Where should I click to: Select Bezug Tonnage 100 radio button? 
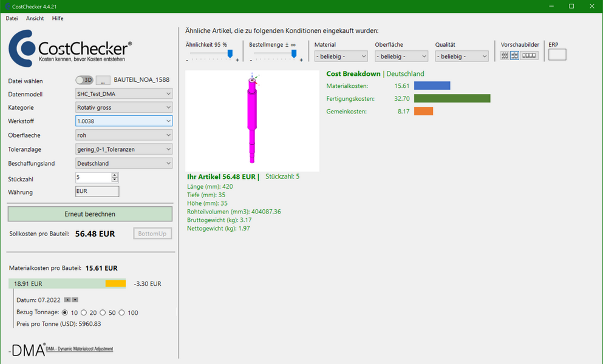121,312
